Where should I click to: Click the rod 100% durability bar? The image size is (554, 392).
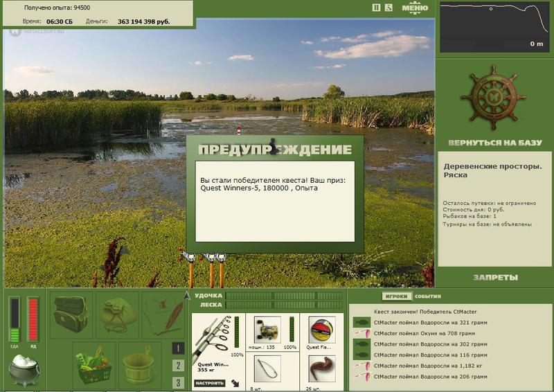(237, 332)
